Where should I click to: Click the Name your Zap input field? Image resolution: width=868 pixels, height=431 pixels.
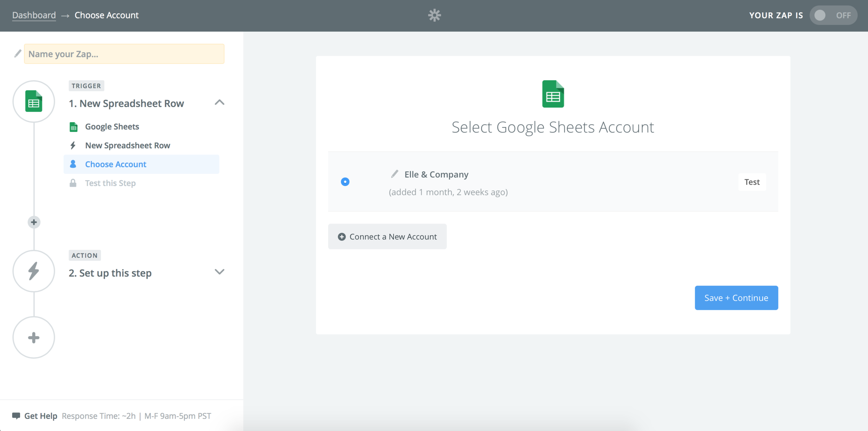coord(124,54)
